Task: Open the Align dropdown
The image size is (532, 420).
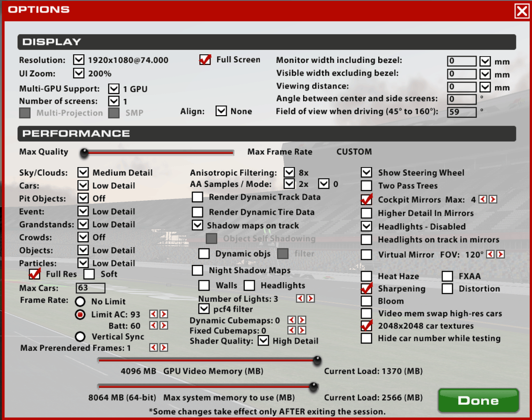Action: pyautogui.click(x=221, y=111)
